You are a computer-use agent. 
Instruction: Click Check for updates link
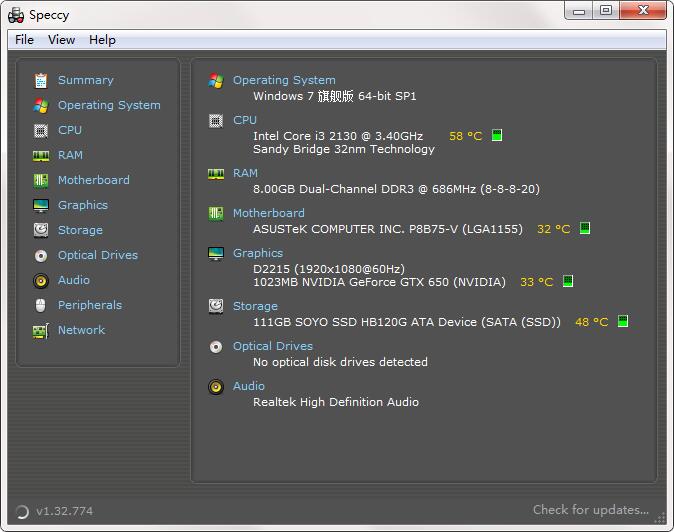pyautogui.click(x=590, y=510)
